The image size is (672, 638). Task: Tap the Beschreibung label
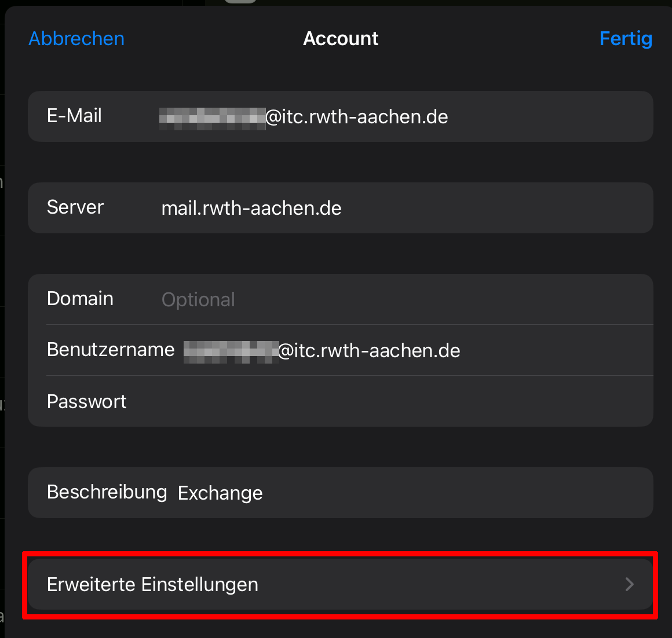(x=107, y=492)
